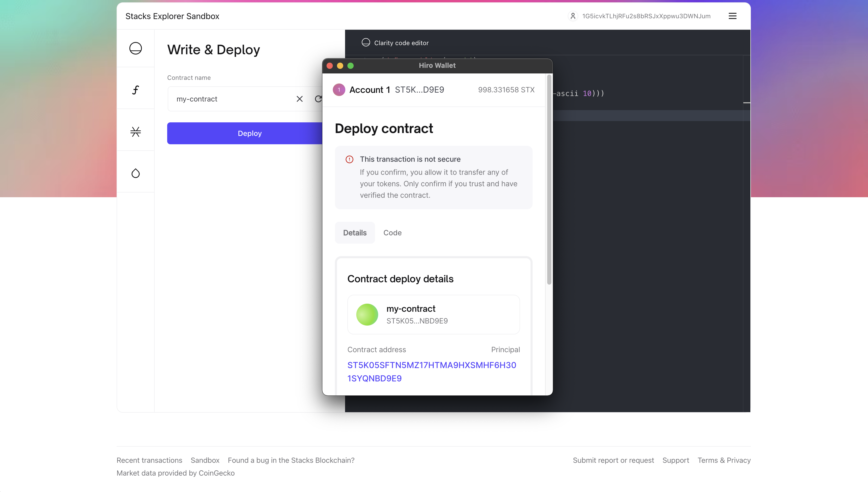Click the my-contract green gradient avatar
This screenshot has height=492, width=868.
(367, 315)
